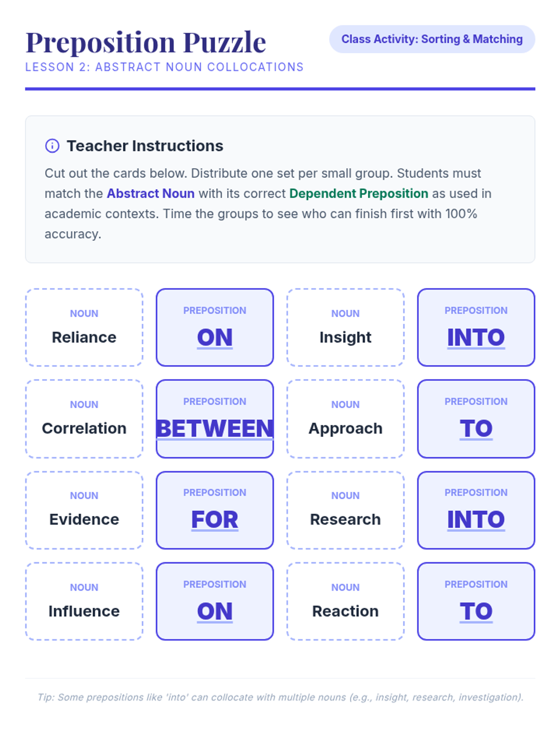Viewport: 560px width, 747px height.
Task: Click the BETWEEN preposition card
Action: point(215,419)
